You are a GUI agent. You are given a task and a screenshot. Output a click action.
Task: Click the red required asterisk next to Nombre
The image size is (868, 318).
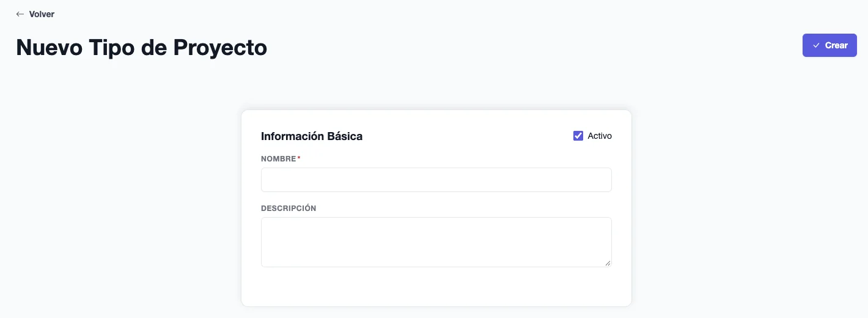299,158
